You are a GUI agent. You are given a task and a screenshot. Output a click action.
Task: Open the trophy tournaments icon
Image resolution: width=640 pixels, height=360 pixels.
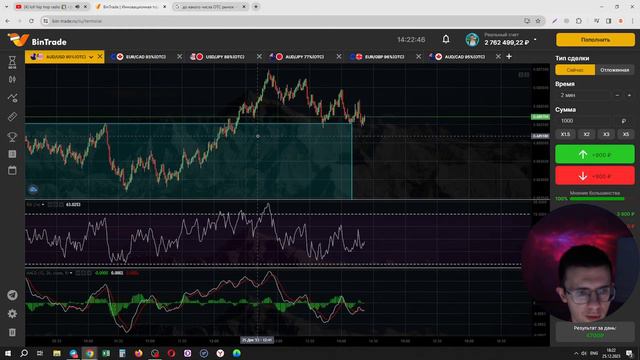point(12,137)
